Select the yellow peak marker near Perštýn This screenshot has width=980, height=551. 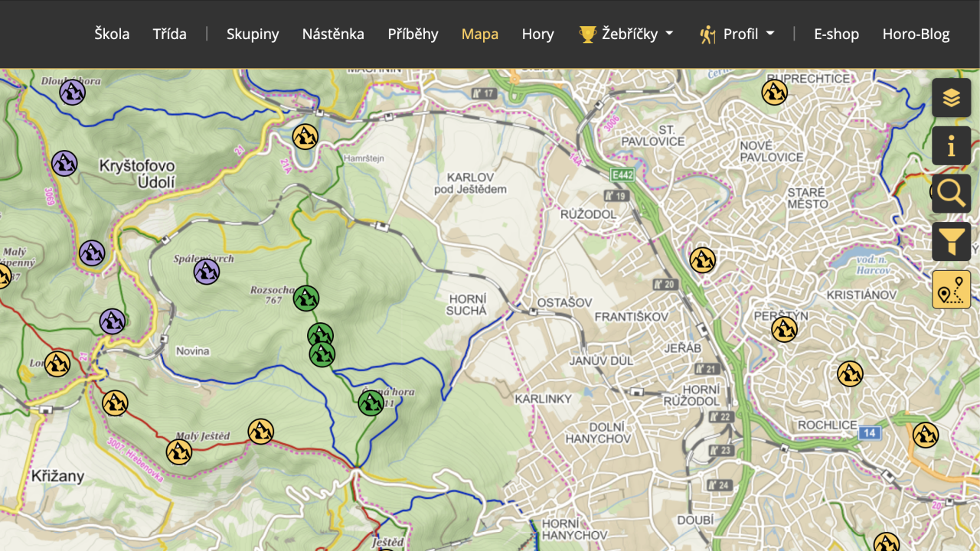785,330
